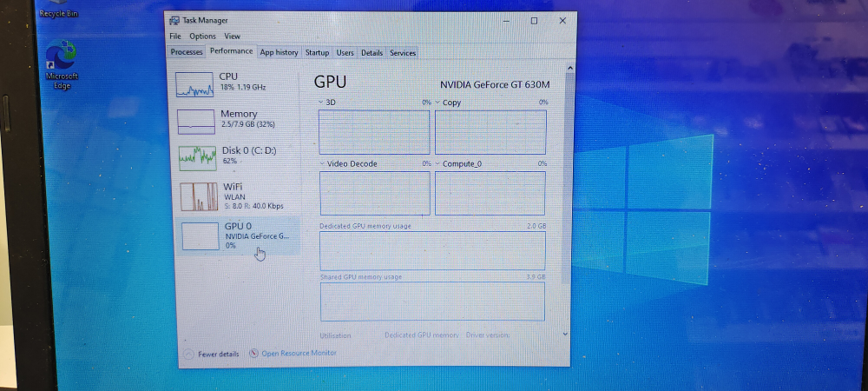Open the Startup tab
868x391 pixels.
coord(317,53)
